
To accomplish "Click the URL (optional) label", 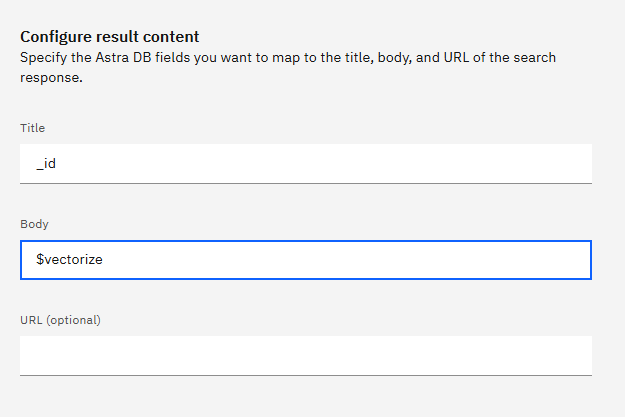I will (x=61, y=320).
